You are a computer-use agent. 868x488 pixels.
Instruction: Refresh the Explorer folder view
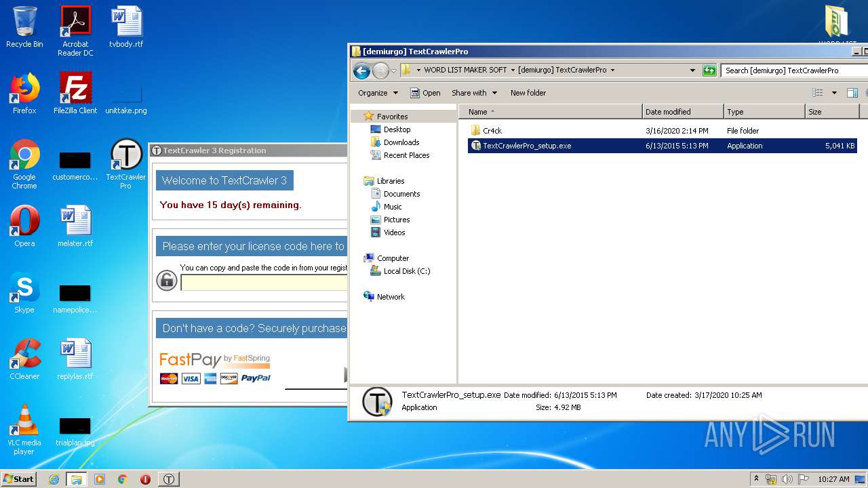(x=709, y=70)
